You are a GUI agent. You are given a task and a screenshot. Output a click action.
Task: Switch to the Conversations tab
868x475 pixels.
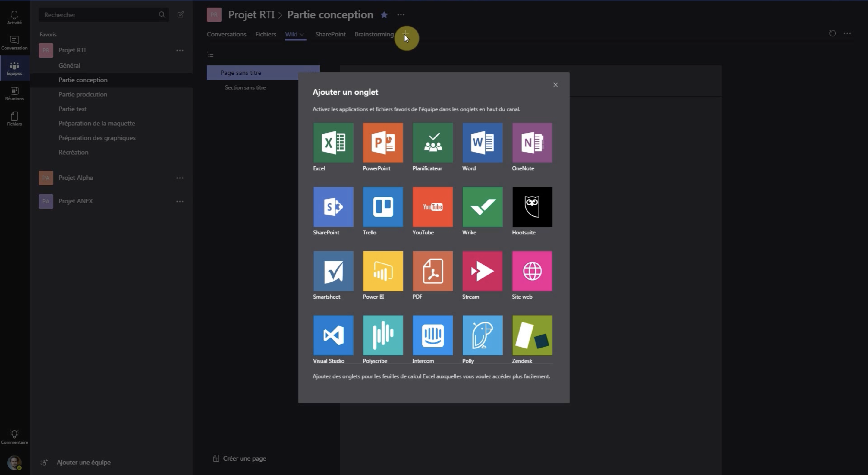[x=226, y=34]
